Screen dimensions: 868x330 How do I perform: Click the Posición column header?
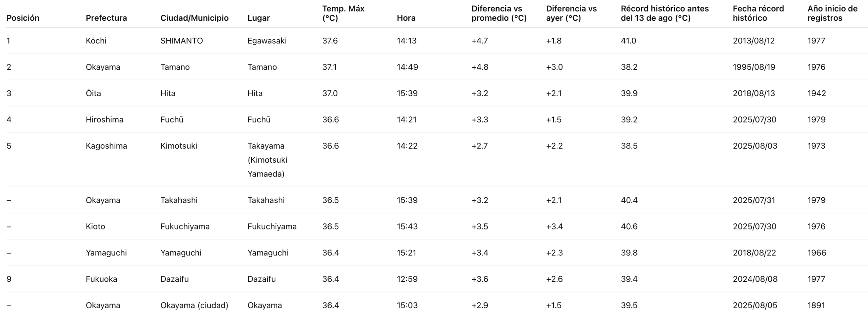point(23,18)
